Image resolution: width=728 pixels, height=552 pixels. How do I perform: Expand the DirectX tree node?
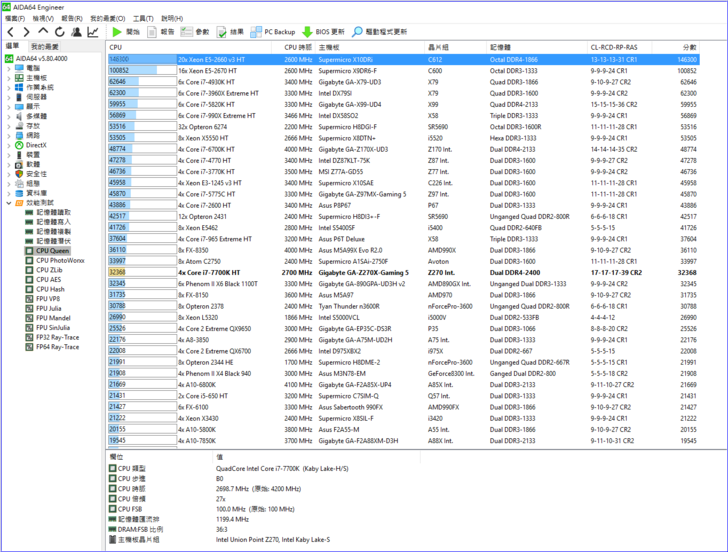tap(8, 145)
